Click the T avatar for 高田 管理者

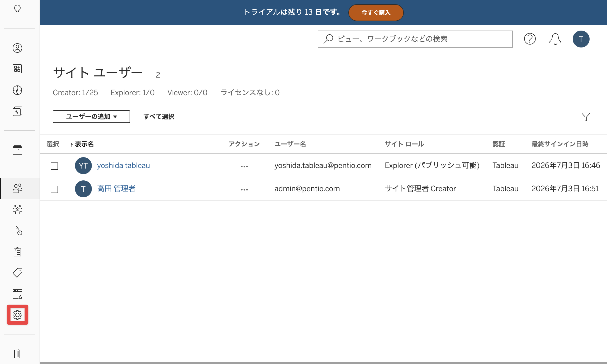tap(83, 189)
